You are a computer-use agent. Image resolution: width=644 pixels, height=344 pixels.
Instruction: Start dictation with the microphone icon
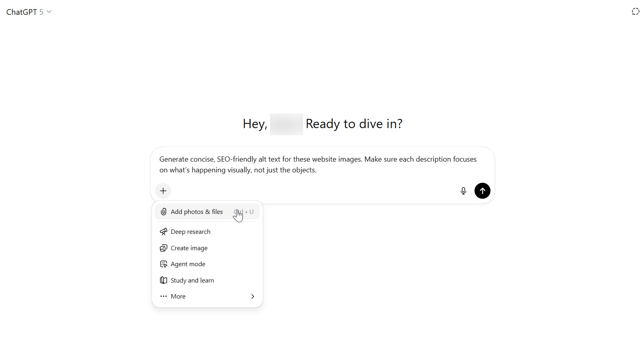463,191
